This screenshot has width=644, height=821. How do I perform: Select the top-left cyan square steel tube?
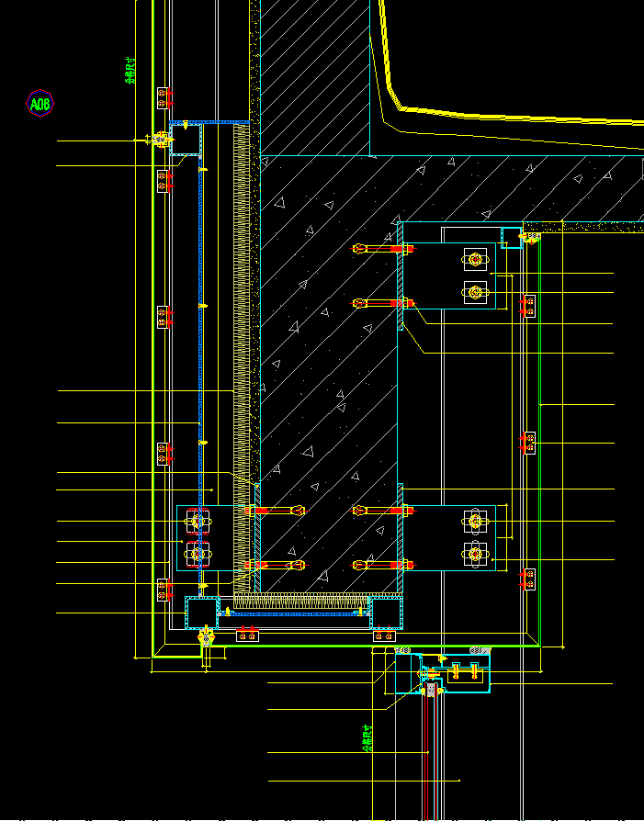coord(186,140)
